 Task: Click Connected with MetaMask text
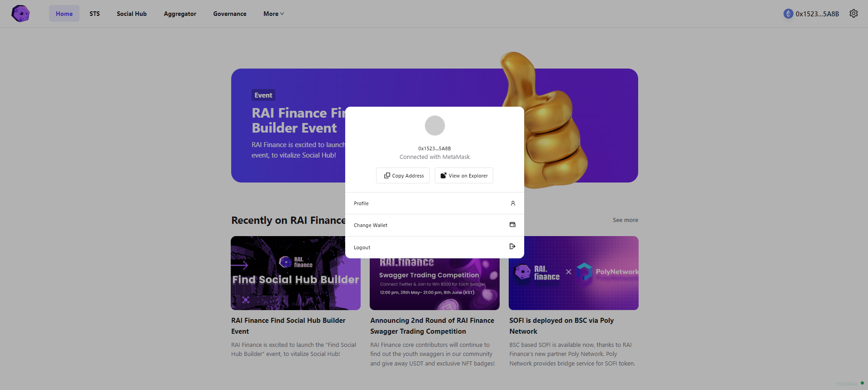[x=435, y=157]
